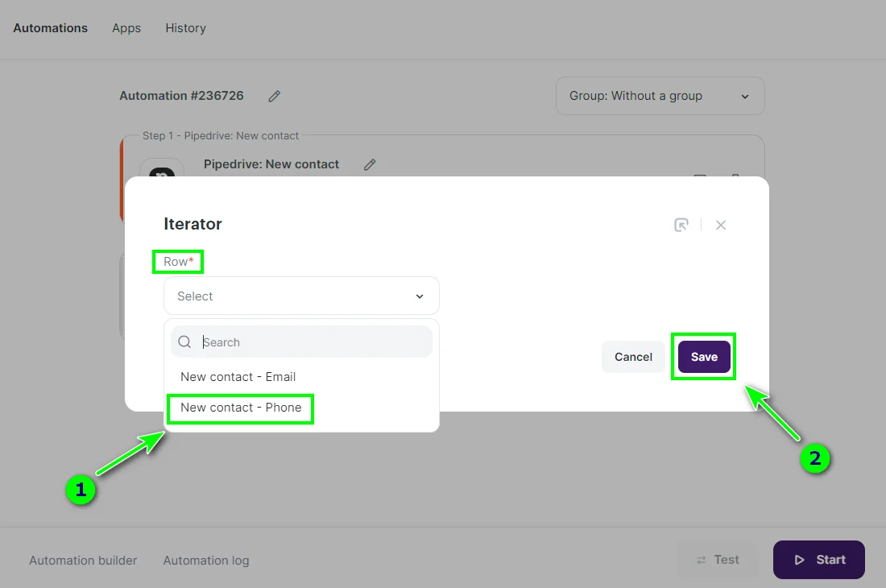Save the Iterator settings
The height and width of the screenshot is (588, 886).
click(703, 357)
